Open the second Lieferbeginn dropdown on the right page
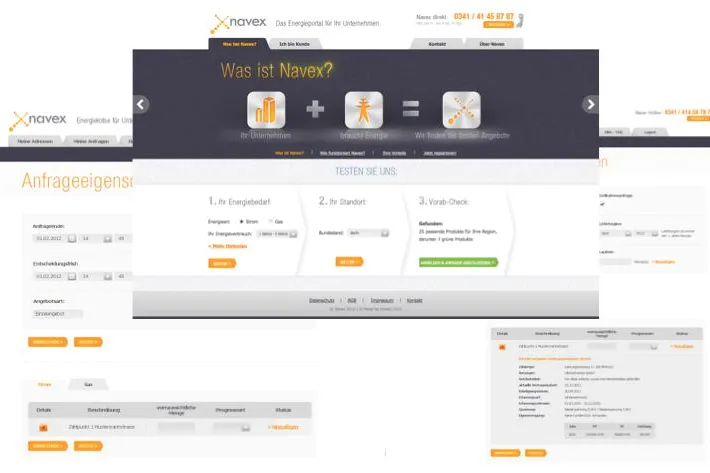Viewport: 710px width, 473px height. [646, 234]
